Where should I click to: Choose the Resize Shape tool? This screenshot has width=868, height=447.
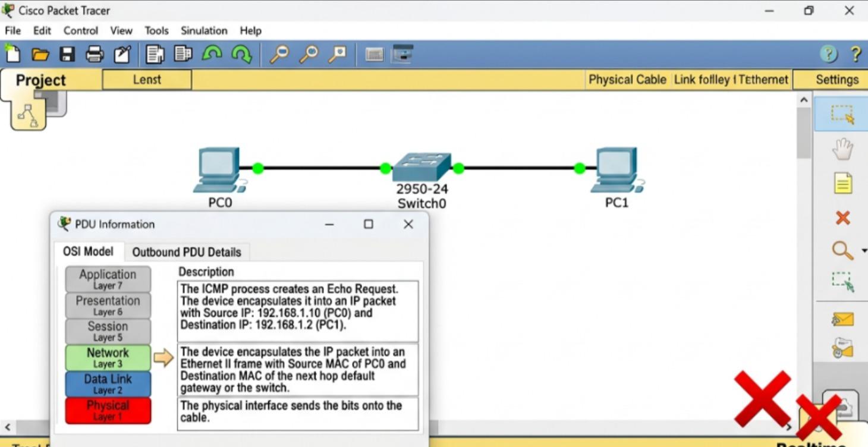(842, 282)
